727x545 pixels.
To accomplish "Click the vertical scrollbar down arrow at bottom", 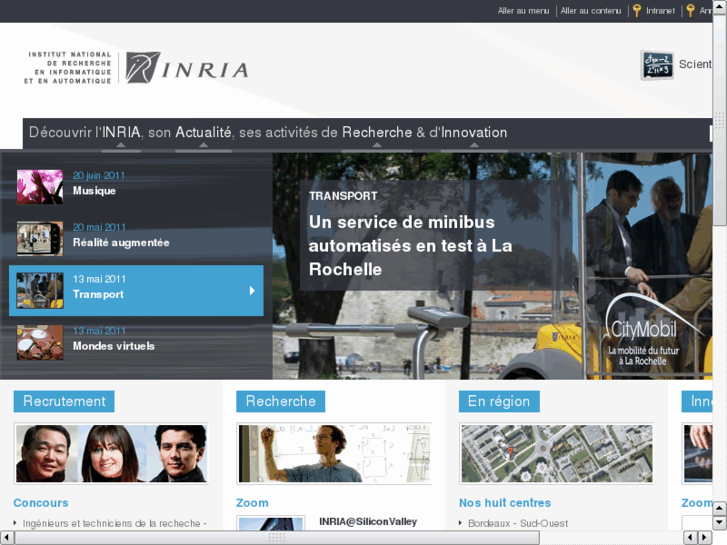I will click(720, 522).
